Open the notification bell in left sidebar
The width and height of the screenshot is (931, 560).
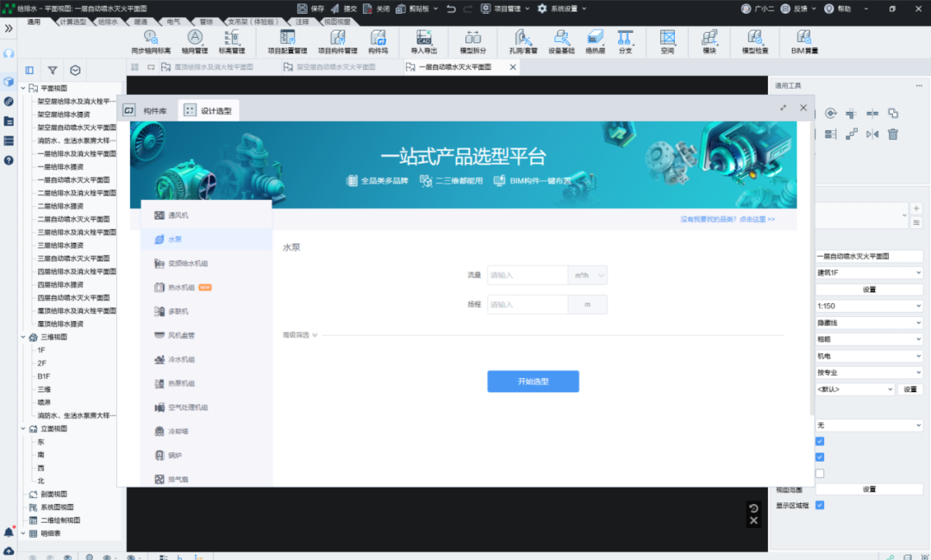tap(9, 532)
